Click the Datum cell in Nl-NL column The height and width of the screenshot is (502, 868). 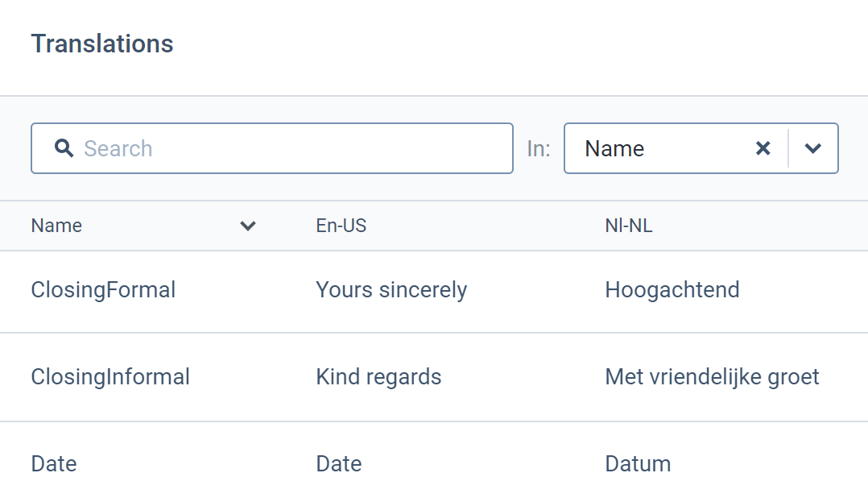(x=637, y=463)
